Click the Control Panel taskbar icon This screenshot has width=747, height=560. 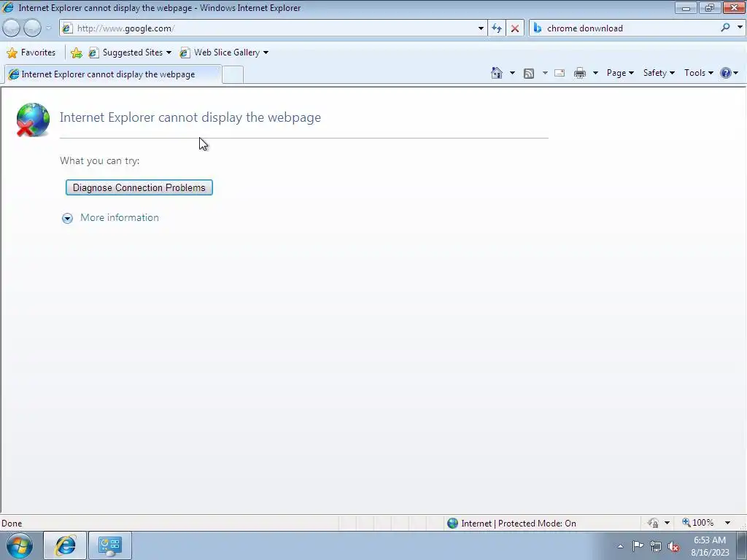click(110, 545)
